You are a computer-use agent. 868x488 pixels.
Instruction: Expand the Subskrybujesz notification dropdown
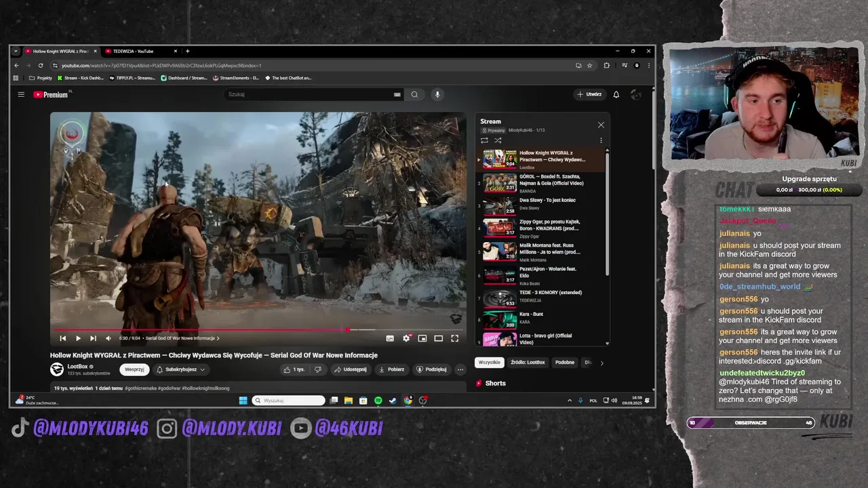tap(180, 369)
